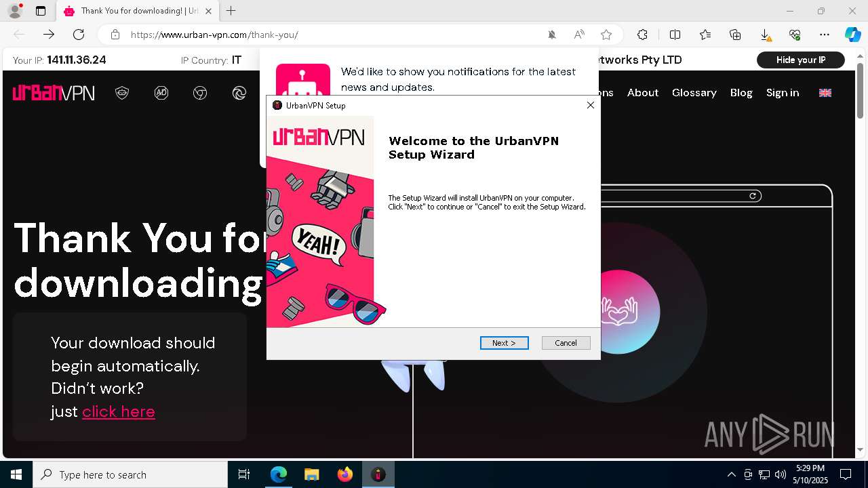
Task: View site information lock icon
Action: coord(115,35)
